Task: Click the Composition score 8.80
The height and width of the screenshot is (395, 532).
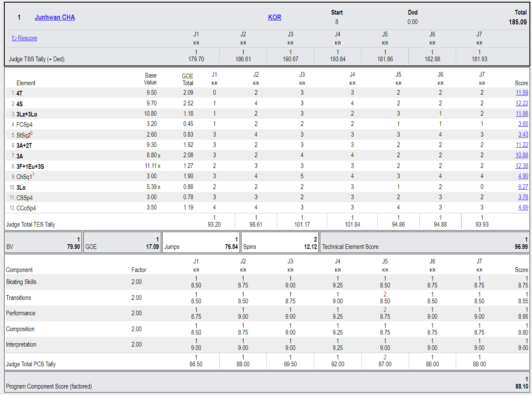Action: tap(523, 332)
